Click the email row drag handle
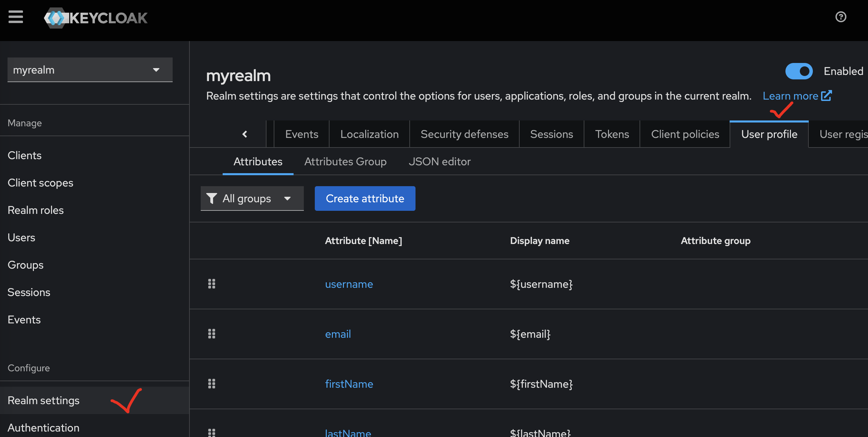 [x=212, y=334]
